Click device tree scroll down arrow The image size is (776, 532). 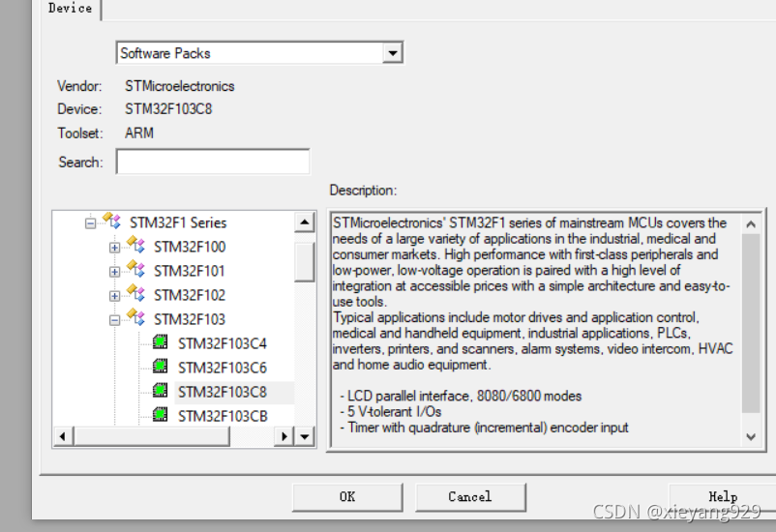click(x=305, y=436)
